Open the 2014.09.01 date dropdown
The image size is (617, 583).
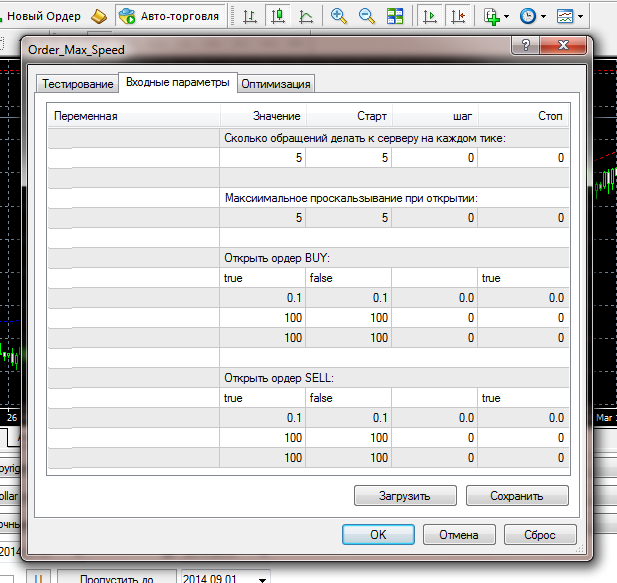pos(262,579)
